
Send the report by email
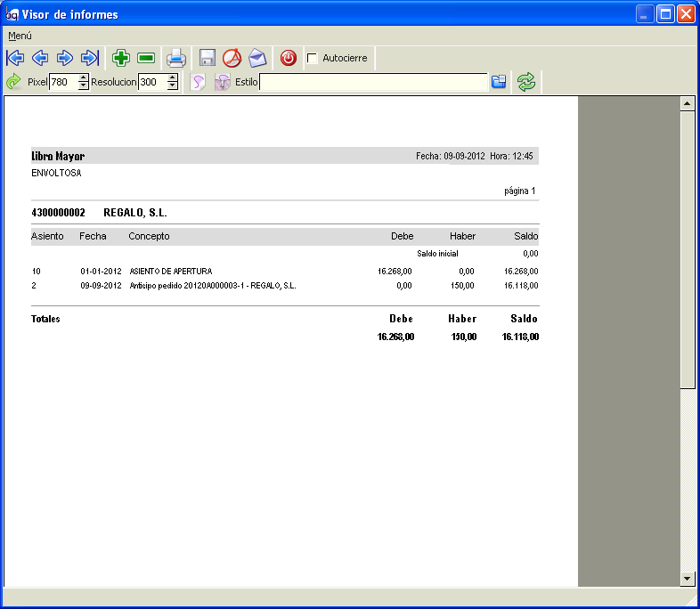tap(257, 58)
